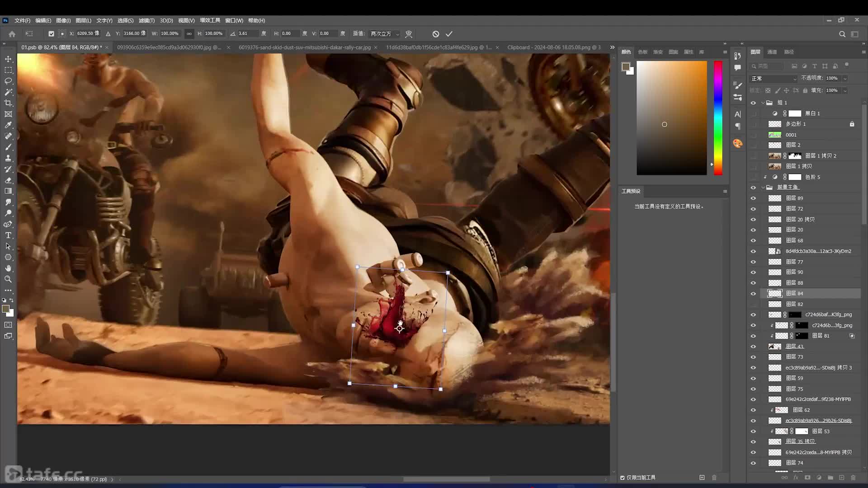Collapse the 前景主角 group

pos(763,188)
